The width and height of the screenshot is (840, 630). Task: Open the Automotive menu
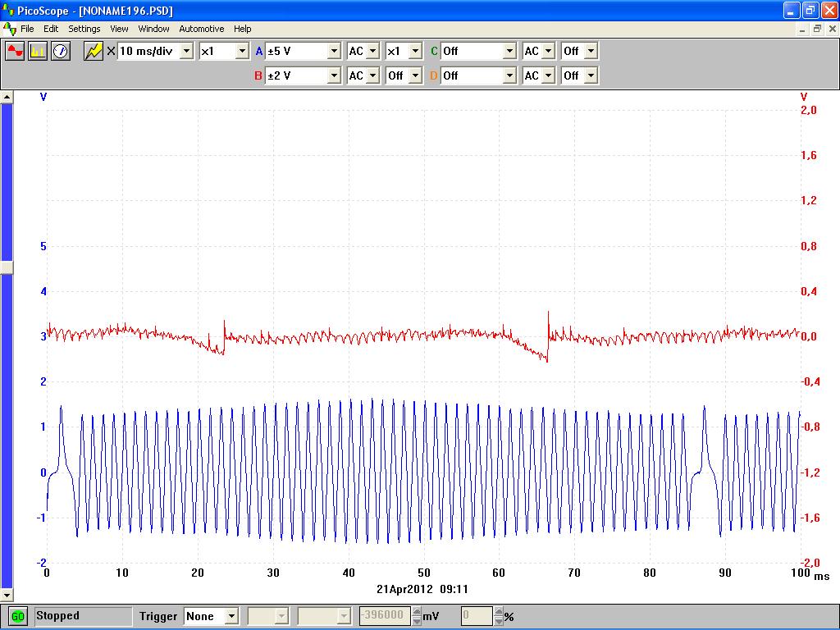201,29
